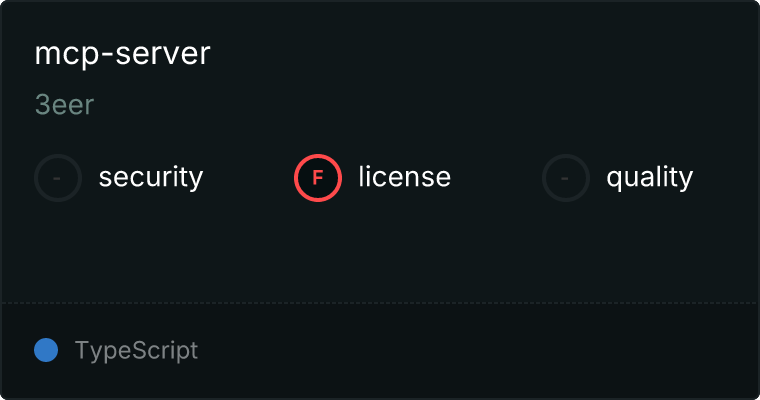Open the 3eer author name

[64, 105]
